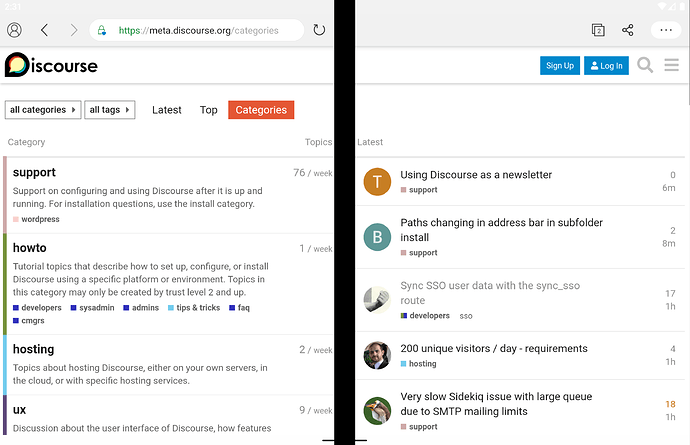The width and height of the screenshot is (690, 445).
Task: Open the hosting category heading
Action: (33, 349)
